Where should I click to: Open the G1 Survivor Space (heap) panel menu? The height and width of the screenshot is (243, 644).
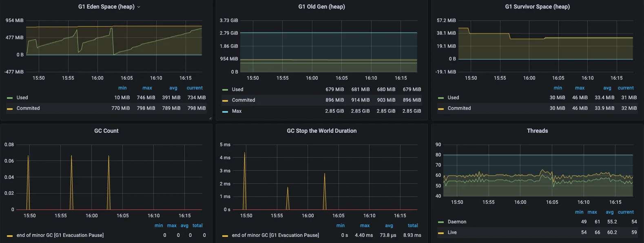pos(537,7)
